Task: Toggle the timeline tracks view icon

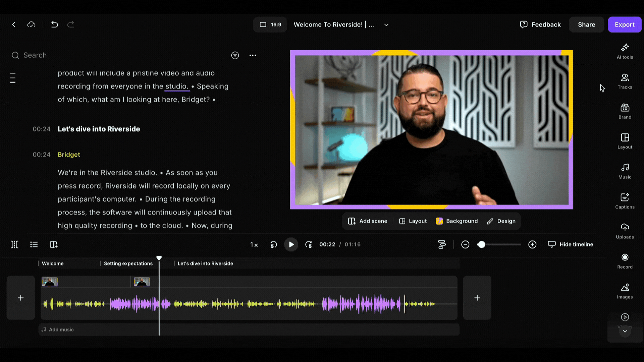Action: [442, 244]
